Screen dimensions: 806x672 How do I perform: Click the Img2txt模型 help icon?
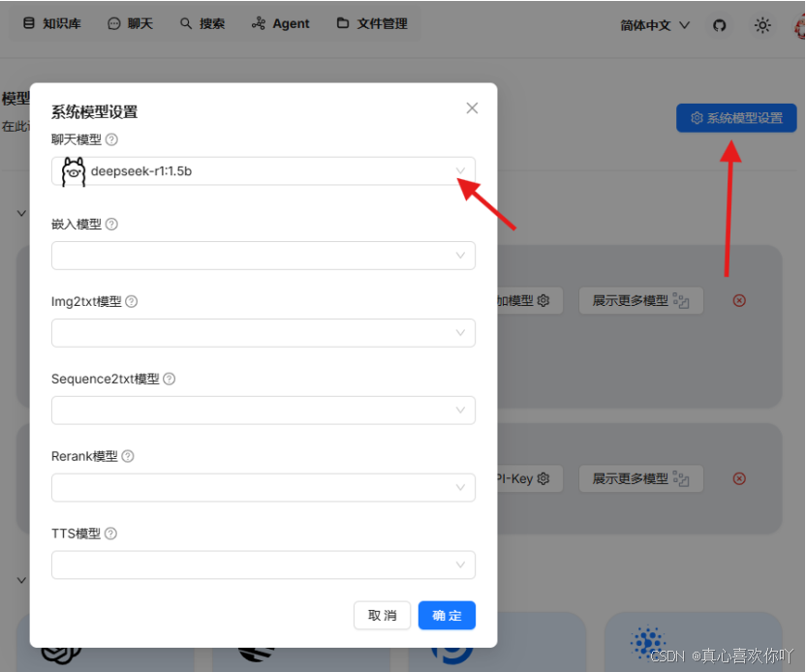131,301
